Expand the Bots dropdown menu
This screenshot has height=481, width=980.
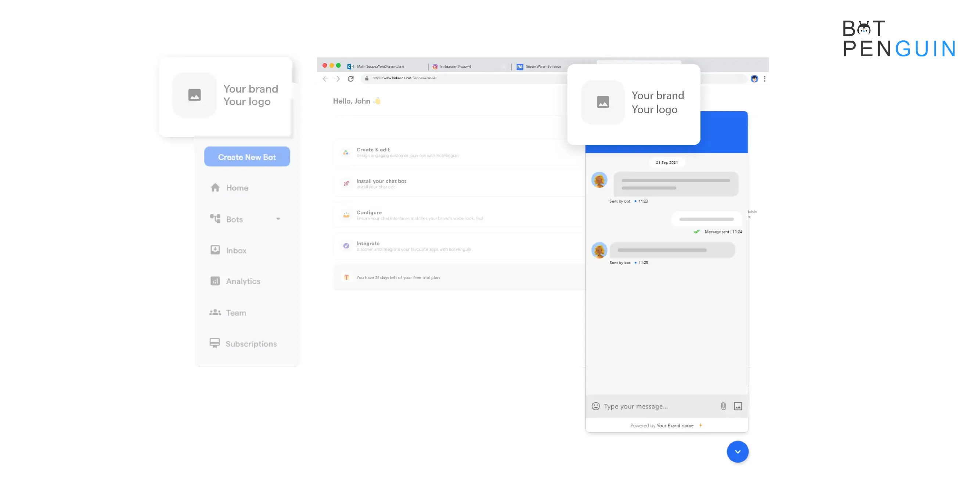click(x=279, y=219)
